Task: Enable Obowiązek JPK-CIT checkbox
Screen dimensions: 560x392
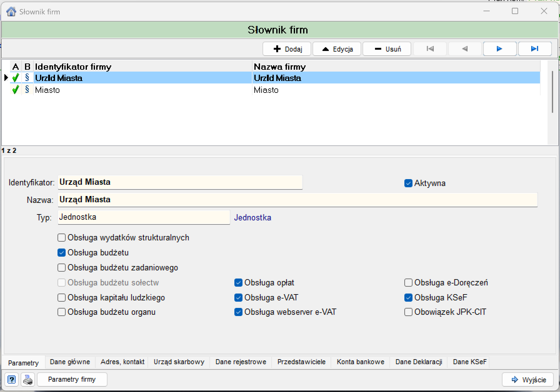Action: coord(408,312)
